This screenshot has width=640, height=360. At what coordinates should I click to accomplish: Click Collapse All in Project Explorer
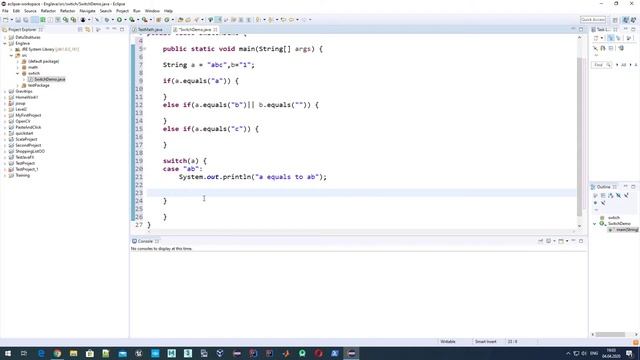tap(80, 30)
